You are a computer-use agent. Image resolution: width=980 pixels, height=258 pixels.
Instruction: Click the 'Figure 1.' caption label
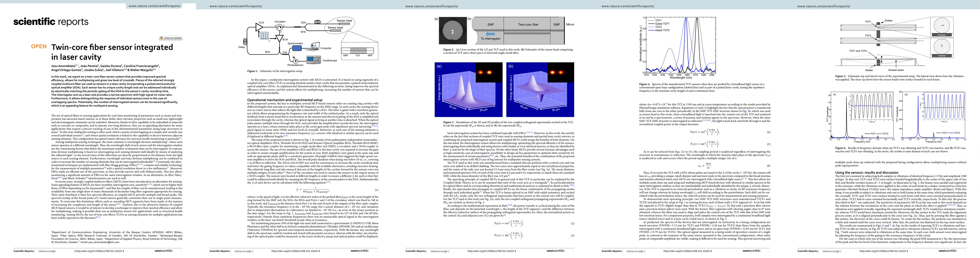click(253, 71)
